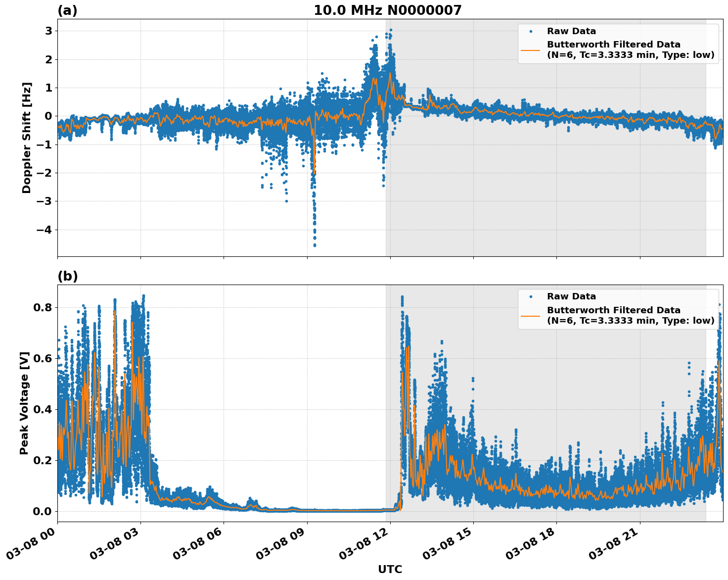
Task: Click the Doppler Shift [Hz] axis label
Action: [x=27, y=130]
